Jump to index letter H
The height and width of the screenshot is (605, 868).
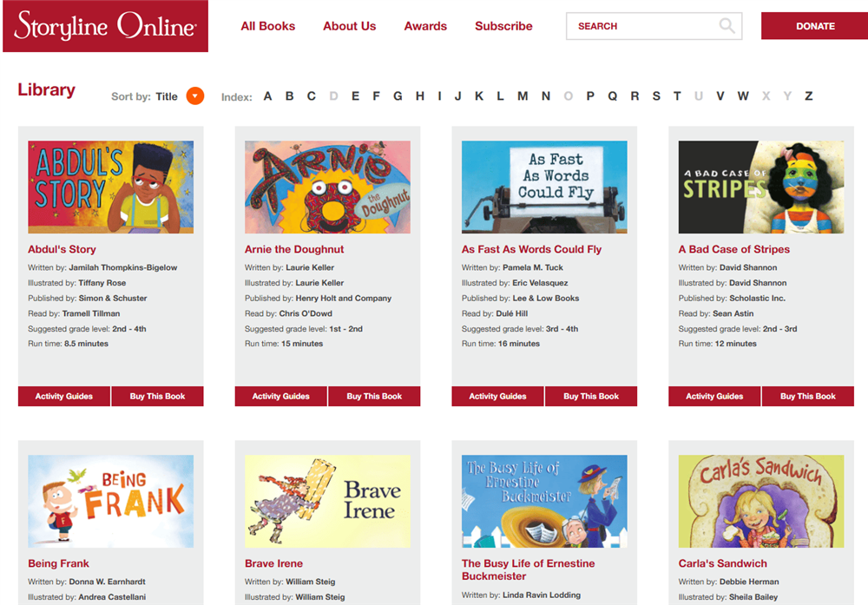point(420,96)
